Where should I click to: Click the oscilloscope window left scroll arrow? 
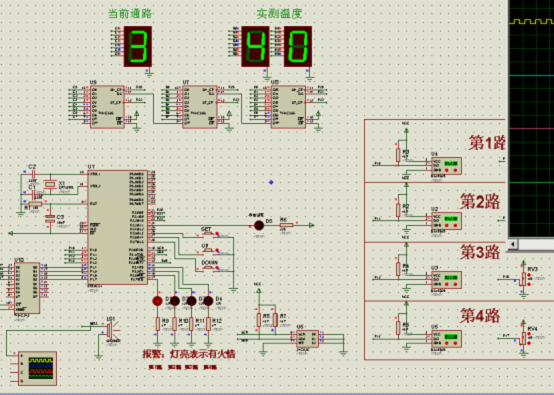tap(513, 243)
